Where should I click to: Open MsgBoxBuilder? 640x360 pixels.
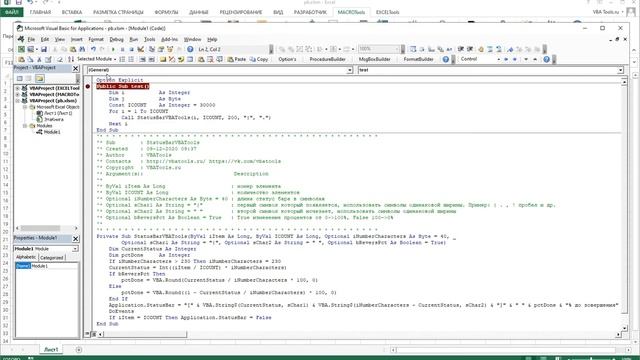375,60
